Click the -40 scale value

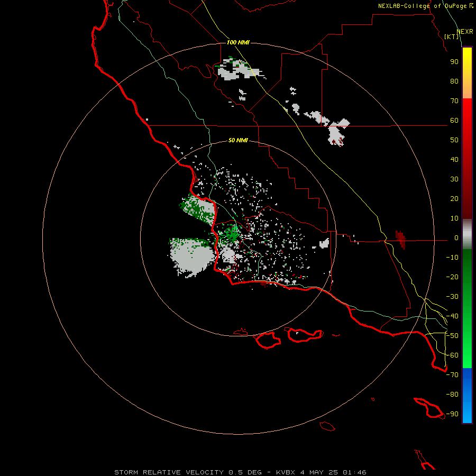(452, 316)
